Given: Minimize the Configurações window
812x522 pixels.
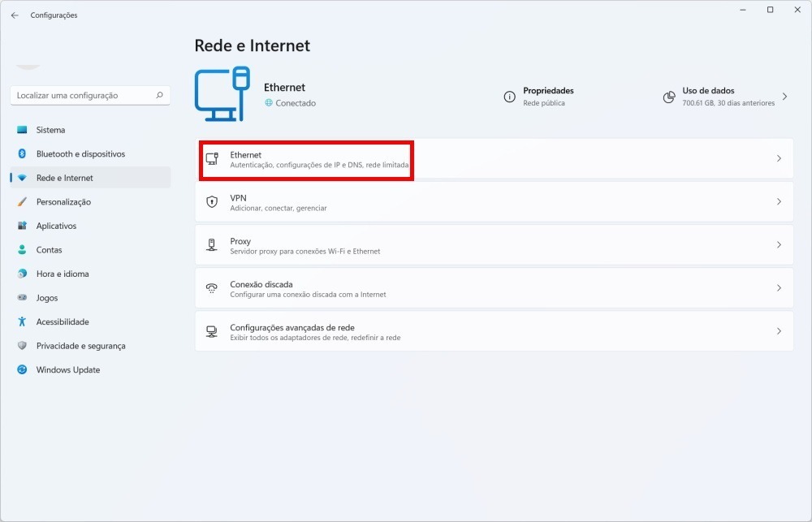Looking at the screenshot, I should tap(743, 10).
